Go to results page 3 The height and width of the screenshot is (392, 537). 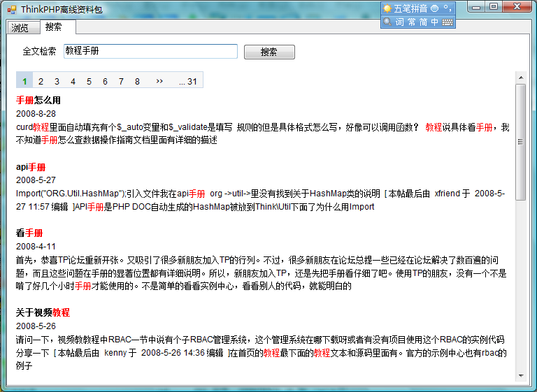pyautogui.click(x=57, y=82)
